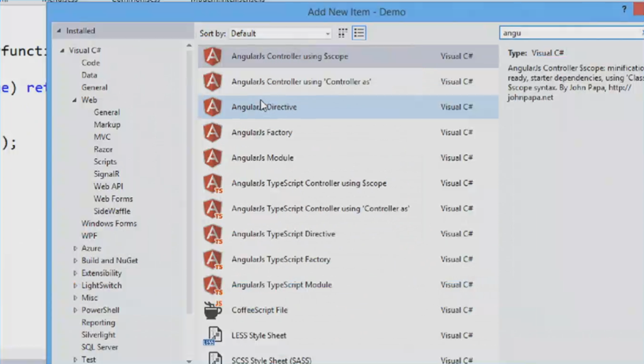Select the Windows Forms category
Screen dimensions: 644x364
coord(109,224)
